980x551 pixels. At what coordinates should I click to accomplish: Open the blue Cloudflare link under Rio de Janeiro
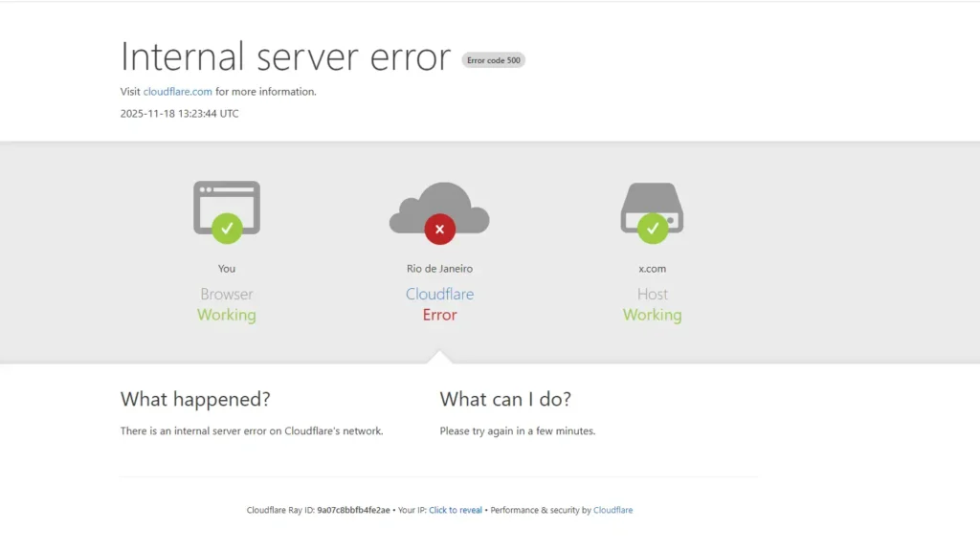[x=439, y=295]
